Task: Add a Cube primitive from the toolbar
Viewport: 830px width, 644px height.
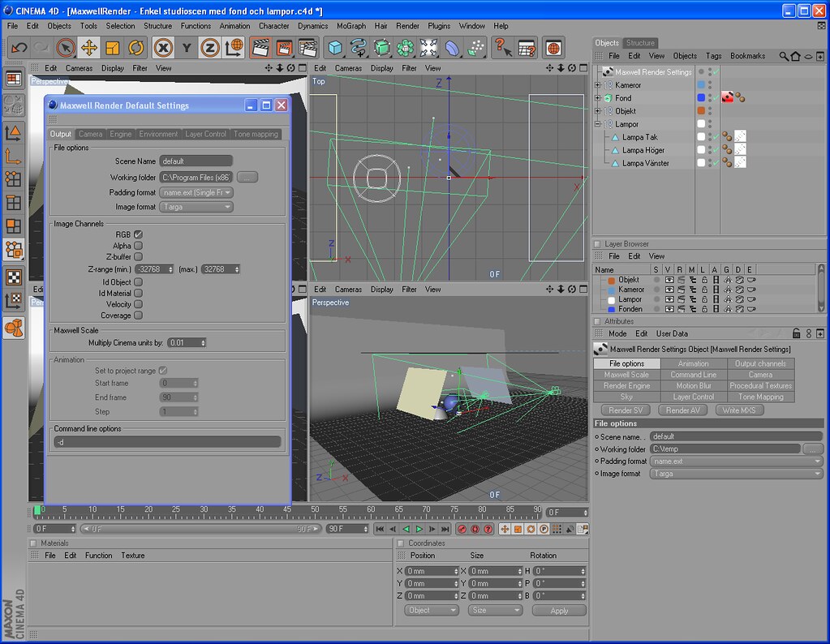Action: tap(333, 49)
